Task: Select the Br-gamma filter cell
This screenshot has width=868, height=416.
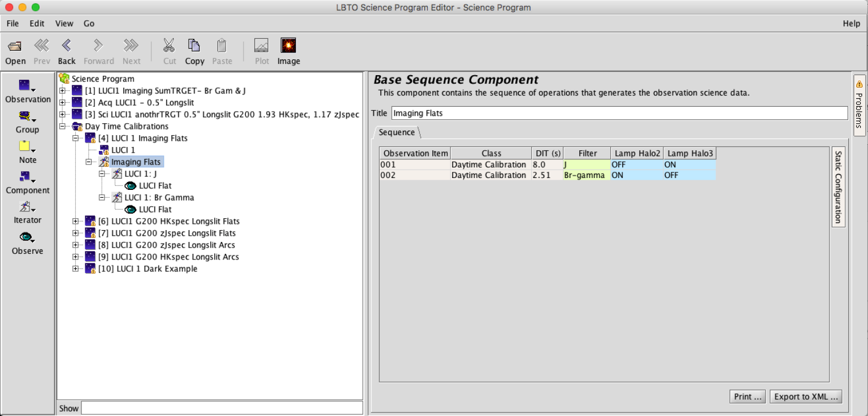Action: coord(587,175)
